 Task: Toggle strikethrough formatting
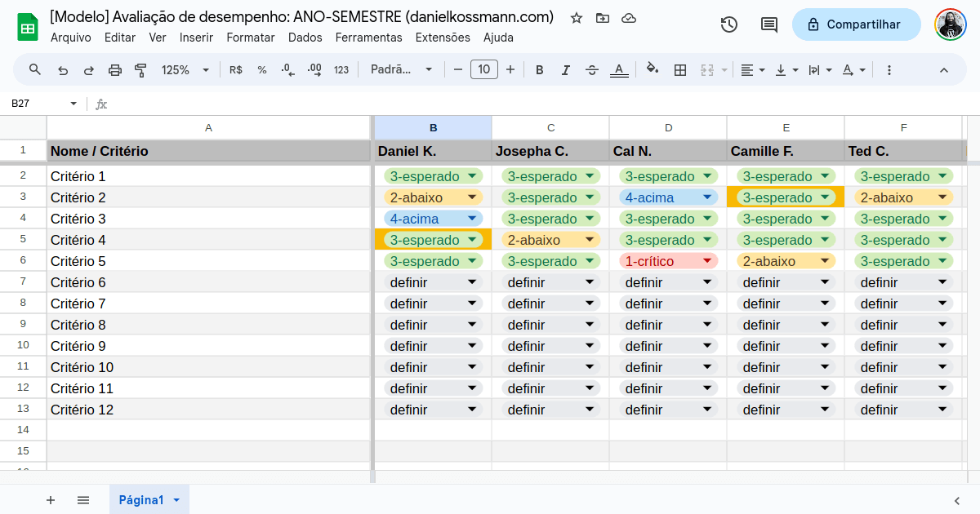click(x=592, y=70)
